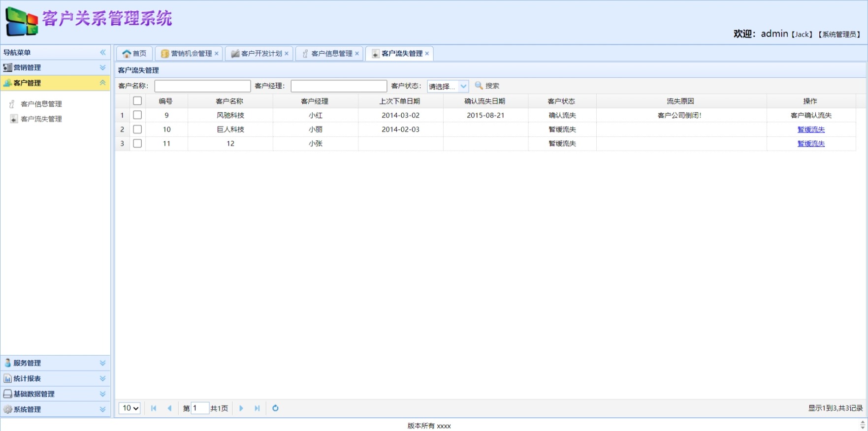This screenshot has height=431, width=868.
Task: Click the page bottom scroll stepper
Action: point(863,425)
